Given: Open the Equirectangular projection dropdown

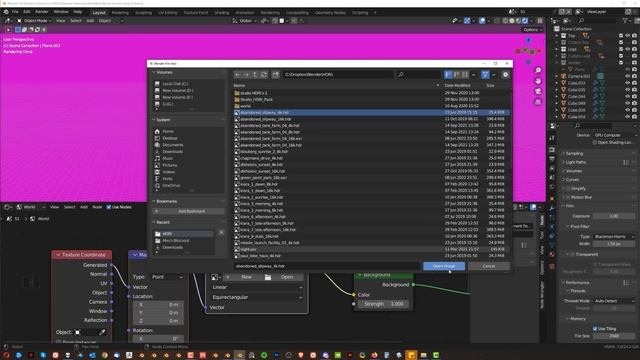Looking at the screenshot, I should click(257, 298).
